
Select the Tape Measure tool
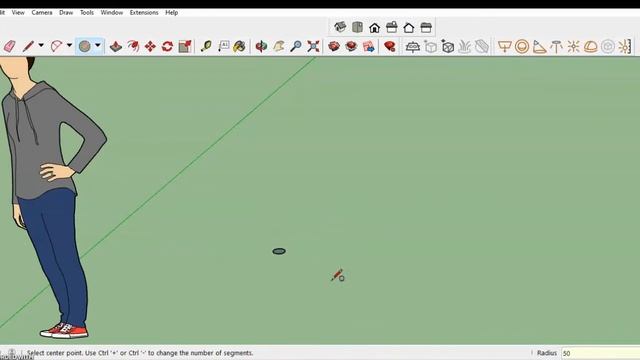[206, 46]
